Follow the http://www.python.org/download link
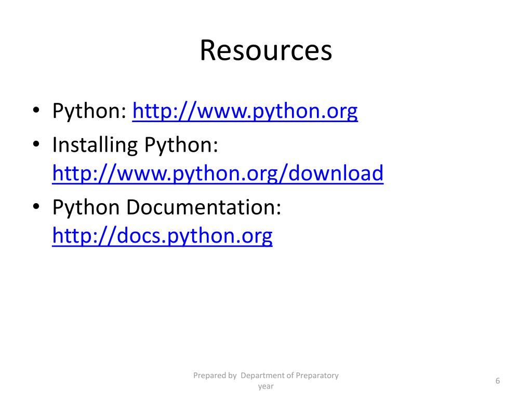532x399 pixels. (218, 174)
